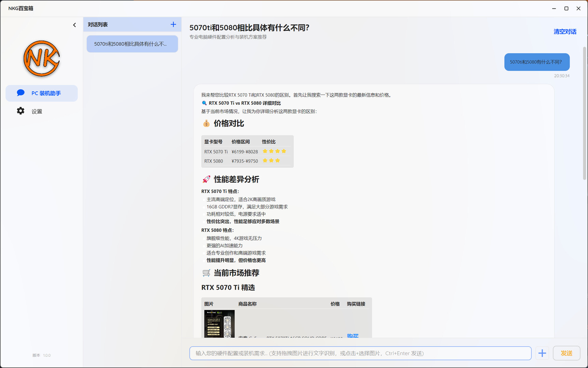The image size is (588, 368).
Task: Collapse the sidebar with the left chevron
Action: 74,25
